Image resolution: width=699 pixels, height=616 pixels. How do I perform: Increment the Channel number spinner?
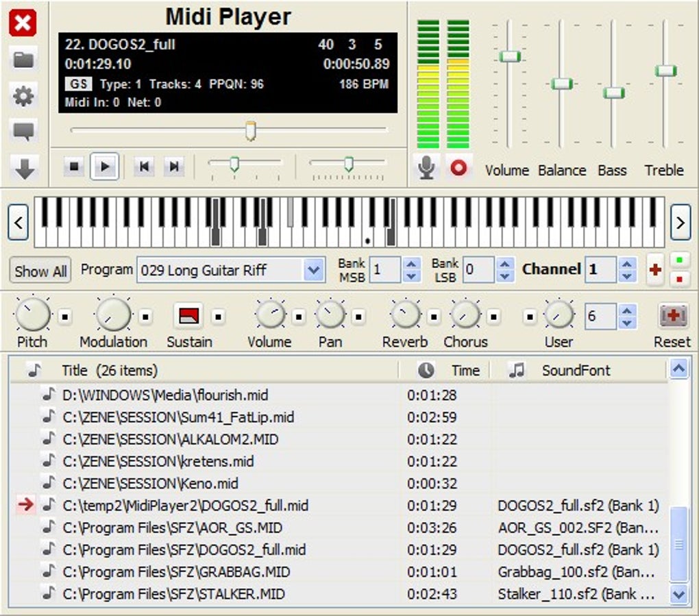tap(626, 264)
